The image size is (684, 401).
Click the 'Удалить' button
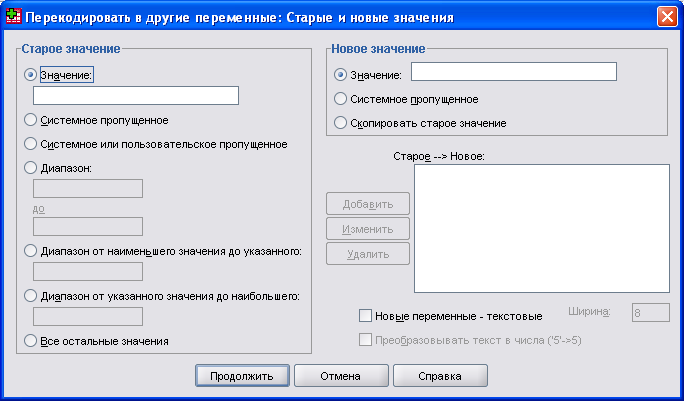[368, 254]
